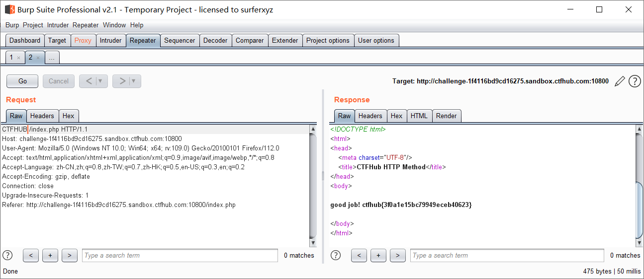Click the request scrollbar up arrow
644x279 pixels.
click(x=313, y=129)
